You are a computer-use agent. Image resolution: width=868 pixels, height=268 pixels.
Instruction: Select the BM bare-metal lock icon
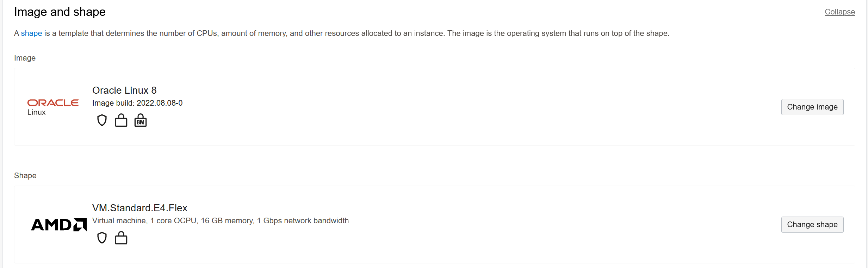[140, 120]
